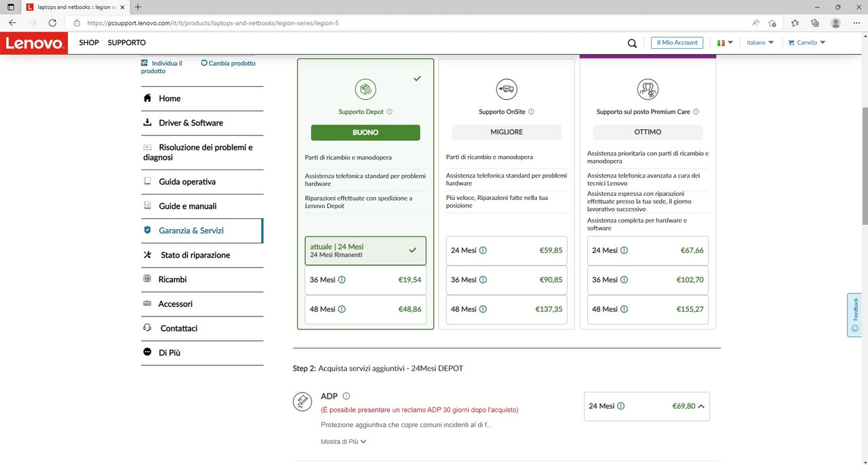Click the Supporto Depot box icon
The height and width of the screenshot is (465, 868).
pos(366,89)
